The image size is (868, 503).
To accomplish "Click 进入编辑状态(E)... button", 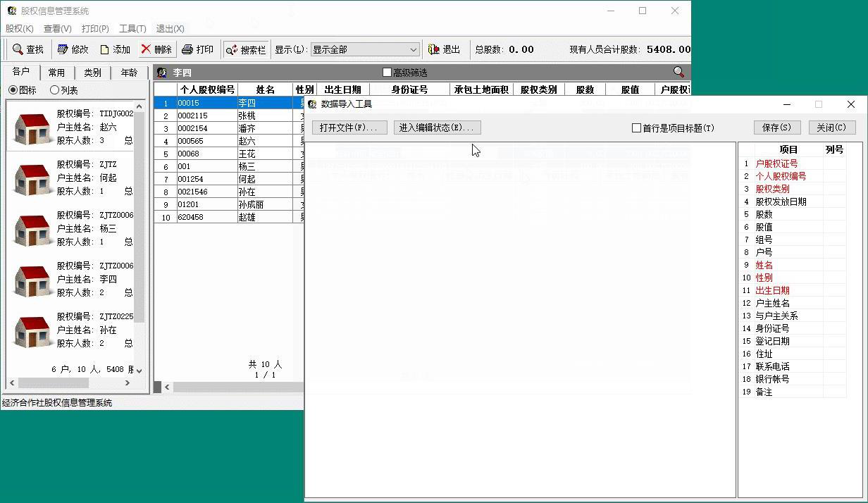I will pos(438,128).
